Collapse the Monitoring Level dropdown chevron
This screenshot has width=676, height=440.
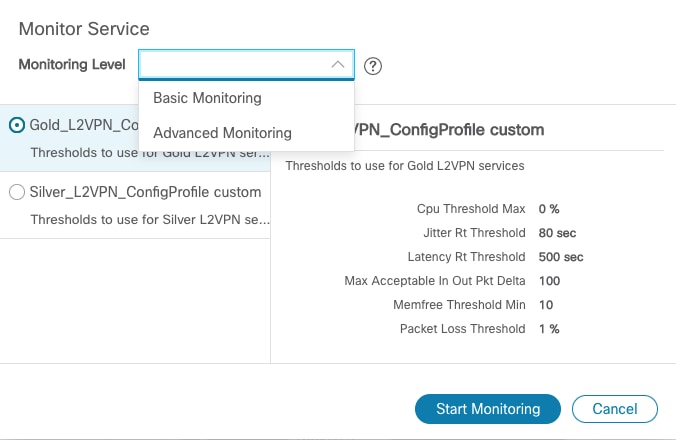coord(338,65)
